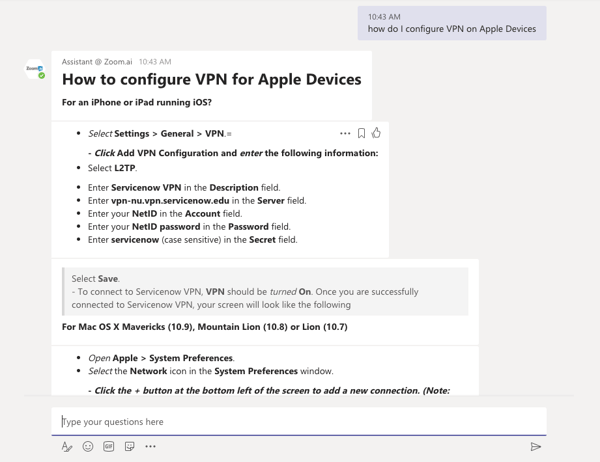Click text 'For an iPhone or iPad running iOS?'
This screenshot has height=462, width=600.
pos(137,102)
